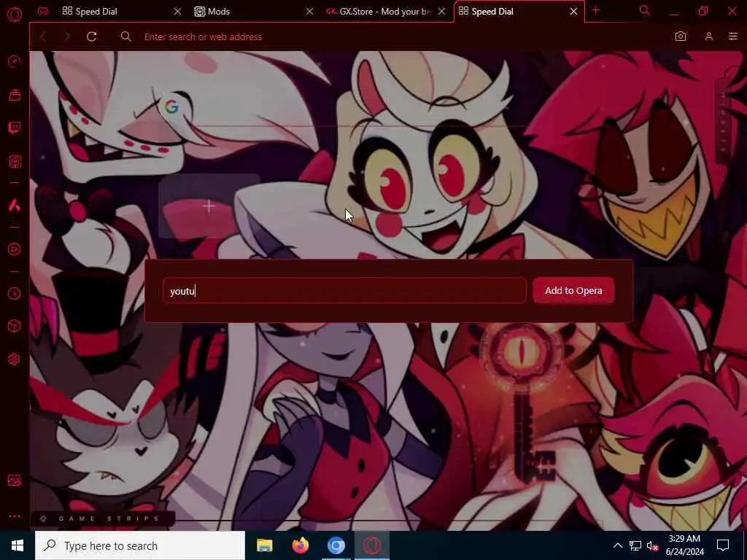
Task: Open the profile account icon
Action: tap(709, 36)
